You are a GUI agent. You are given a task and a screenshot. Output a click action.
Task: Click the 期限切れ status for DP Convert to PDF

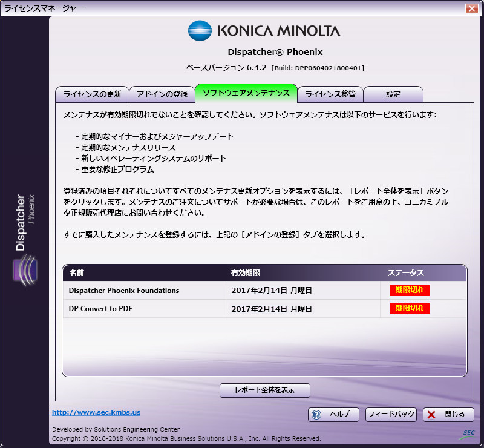pos(410,308)
